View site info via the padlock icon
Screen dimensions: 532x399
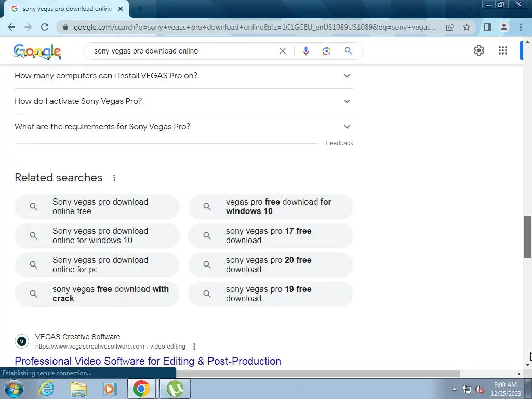coord(65,27)
